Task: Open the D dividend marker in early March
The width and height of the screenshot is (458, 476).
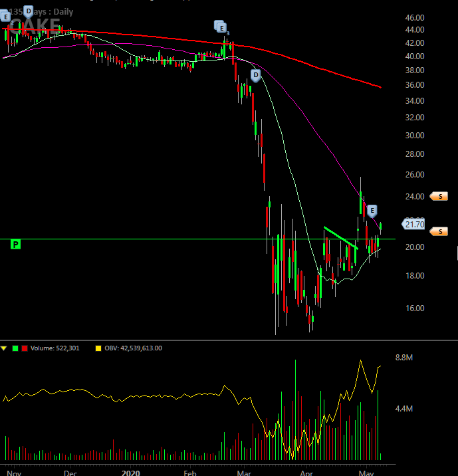Action: tap(256, 75)
